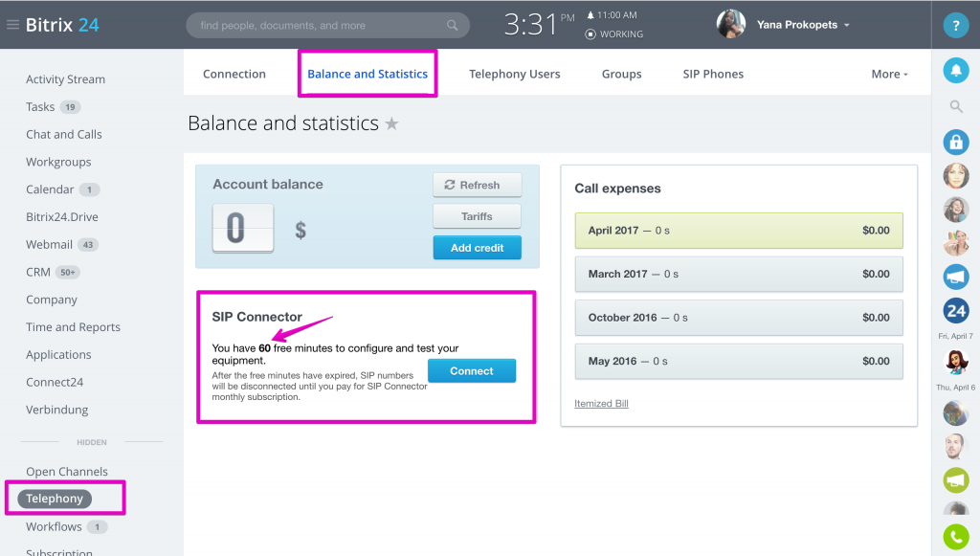Expand May 2016 call expenses row
This screenshot has height=556, width=980.
739,361
